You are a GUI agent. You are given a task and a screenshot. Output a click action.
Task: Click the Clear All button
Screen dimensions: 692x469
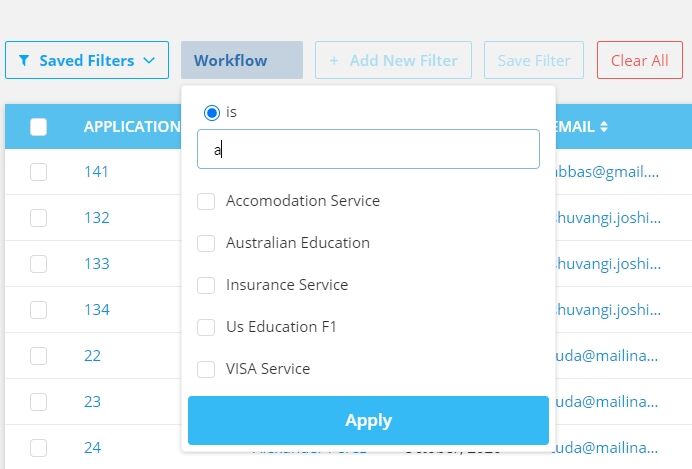(639, 60)
